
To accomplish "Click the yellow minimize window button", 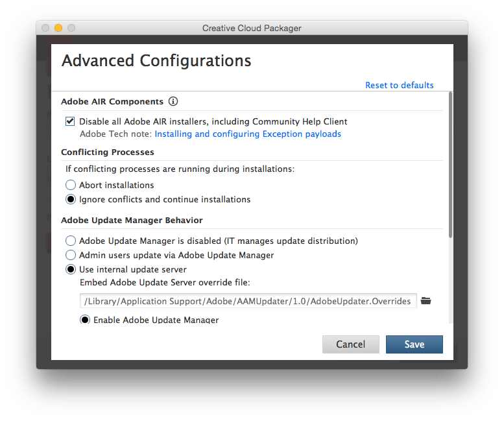I will [58, 28].
